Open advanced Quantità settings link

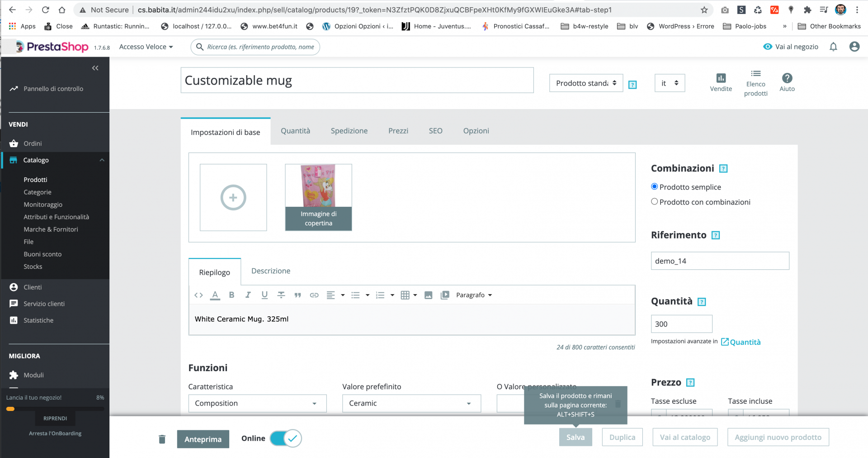coord(741,342)
